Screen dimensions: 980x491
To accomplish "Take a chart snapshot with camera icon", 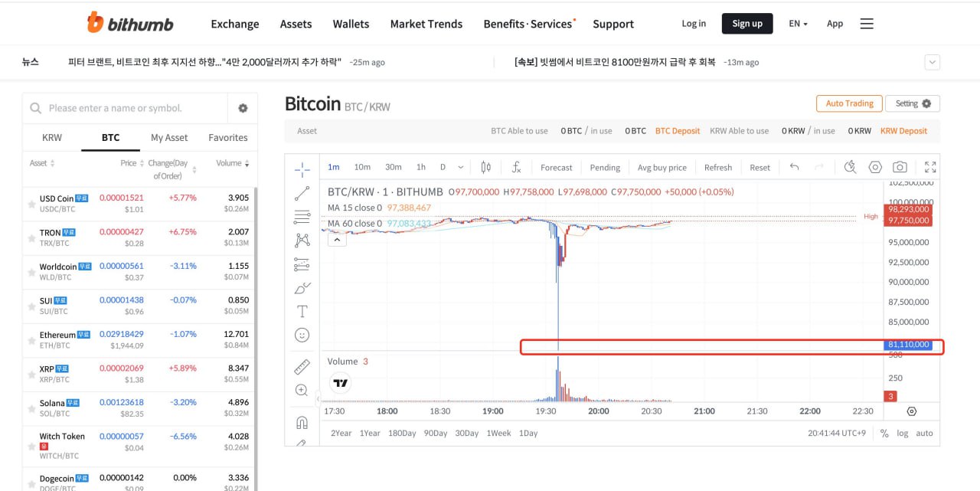I will [900, 167].
